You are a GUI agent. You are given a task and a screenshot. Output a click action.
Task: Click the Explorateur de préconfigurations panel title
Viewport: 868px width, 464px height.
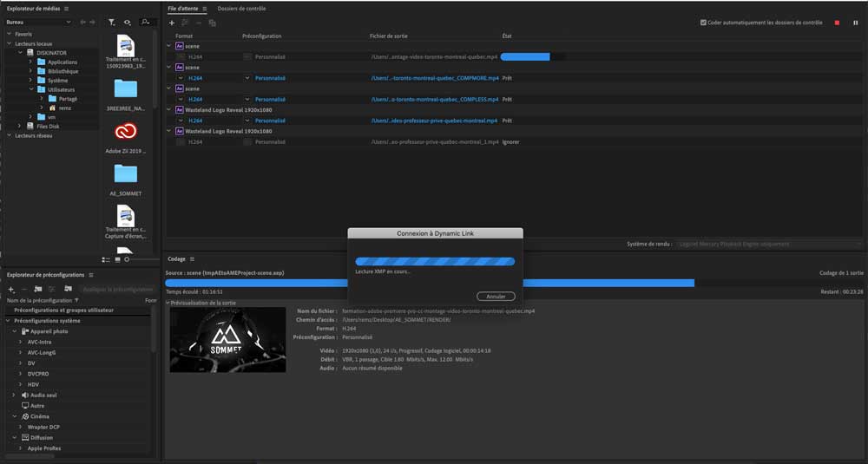tap(45, 275)
